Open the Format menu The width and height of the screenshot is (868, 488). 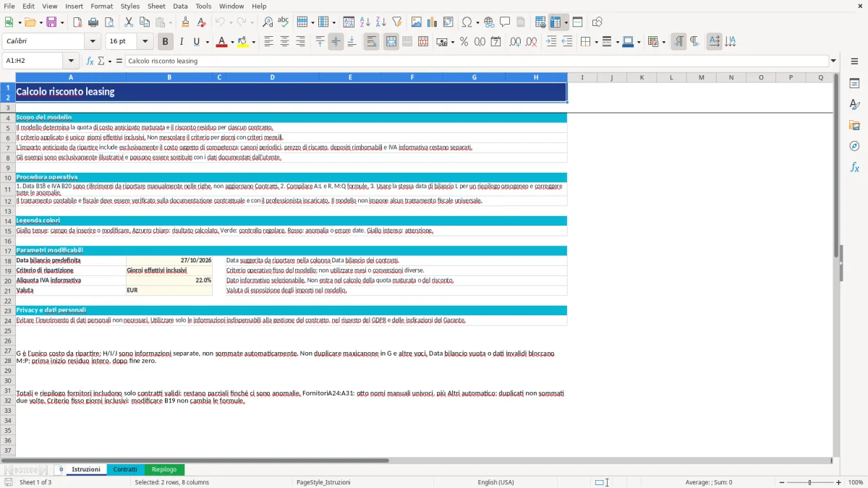pyautogui.click(x=101, y=6)
